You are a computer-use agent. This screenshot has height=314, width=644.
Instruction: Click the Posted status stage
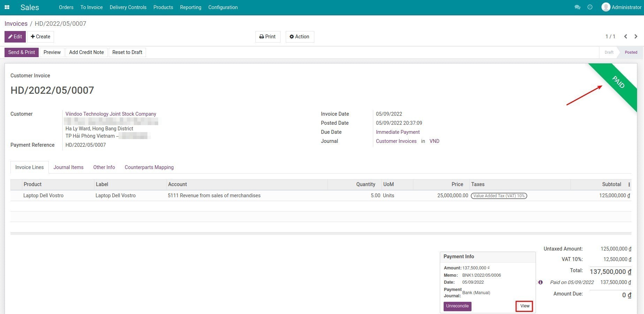631,52
